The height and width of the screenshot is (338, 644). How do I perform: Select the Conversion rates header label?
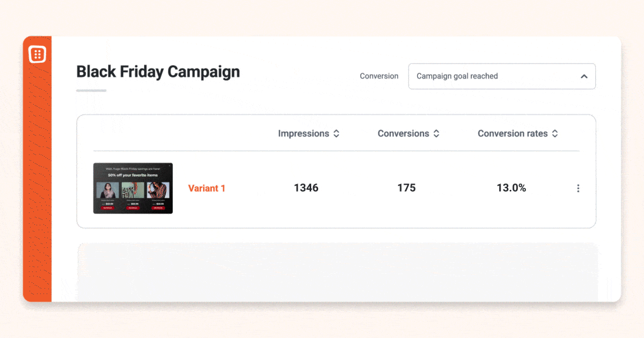coord(513,134)
